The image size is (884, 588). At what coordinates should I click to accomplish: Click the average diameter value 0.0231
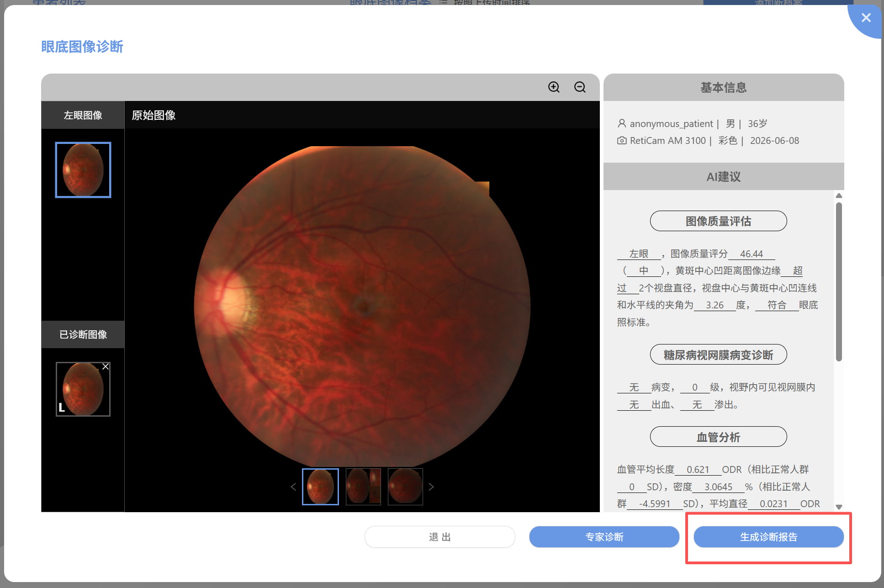pyautogui.click(x=773, y=504)
